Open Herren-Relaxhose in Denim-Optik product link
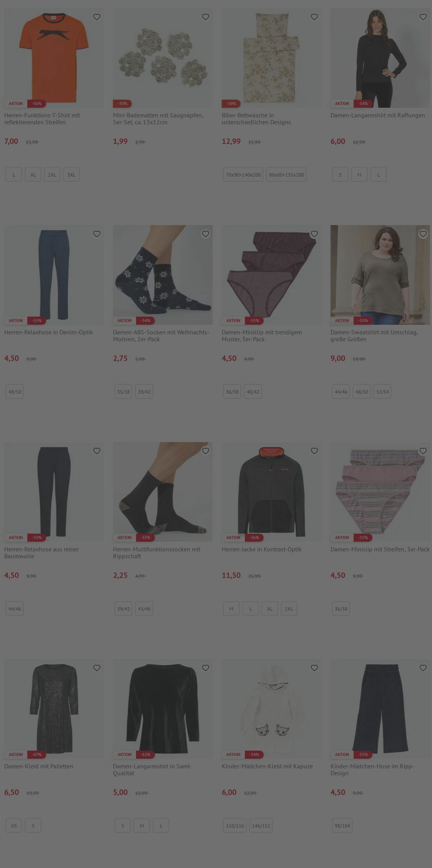 [48, 332]
